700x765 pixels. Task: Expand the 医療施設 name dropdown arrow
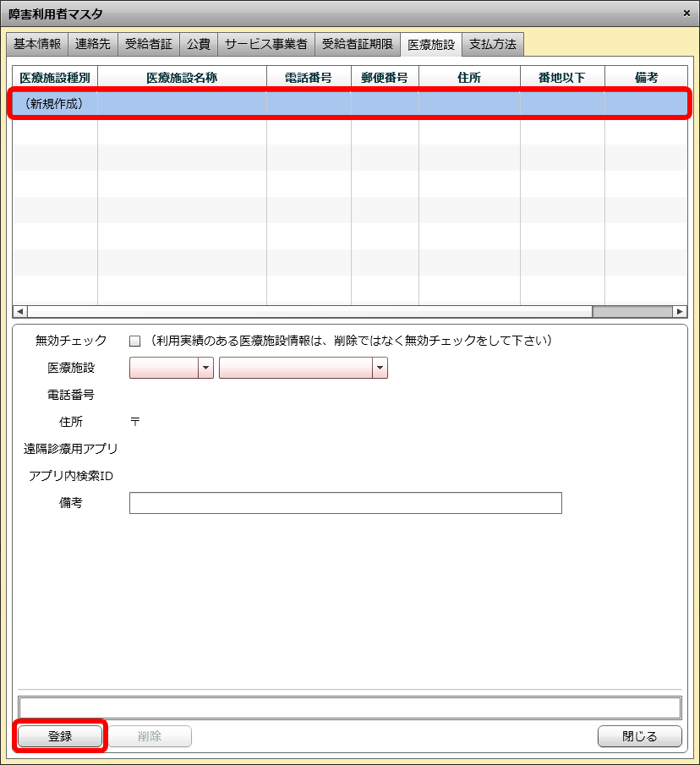pos(380,368)
